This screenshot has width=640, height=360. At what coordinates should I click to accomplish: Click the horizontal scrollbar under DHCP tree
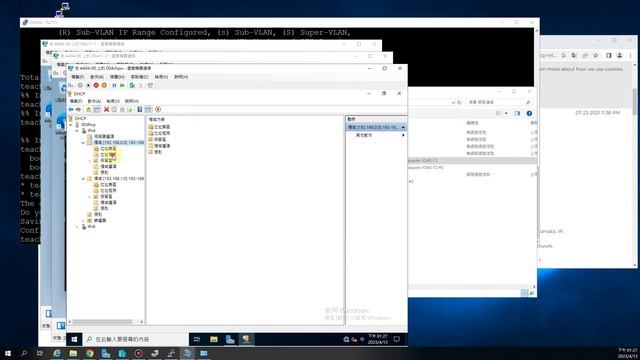click(102, 322)
